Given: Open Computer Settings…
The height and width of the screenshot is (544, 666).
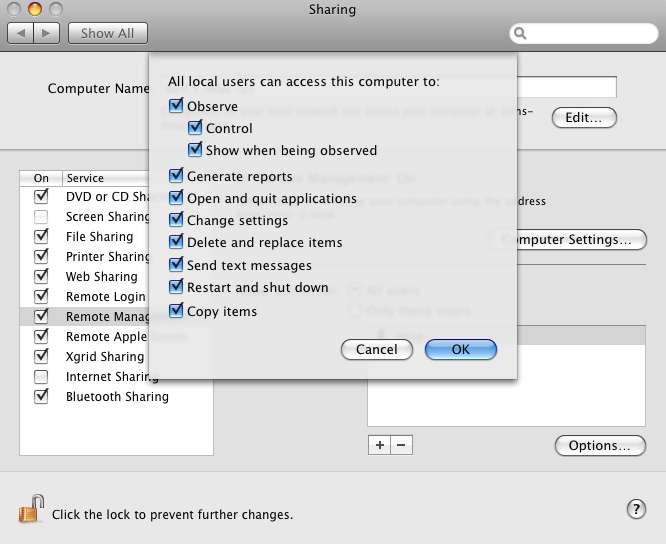Looking at the screenshot, I should [x=582, y=240].
